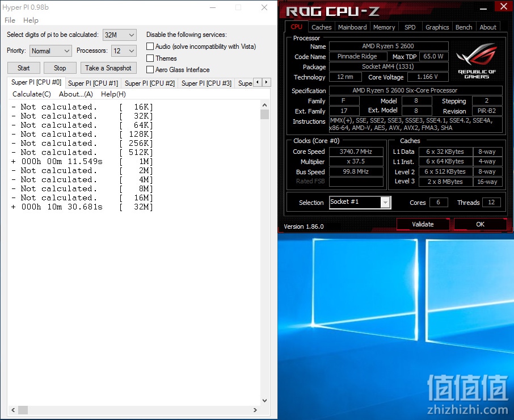Click the Level 3 cache value 2 x 8 MBytes

point(445,182)
